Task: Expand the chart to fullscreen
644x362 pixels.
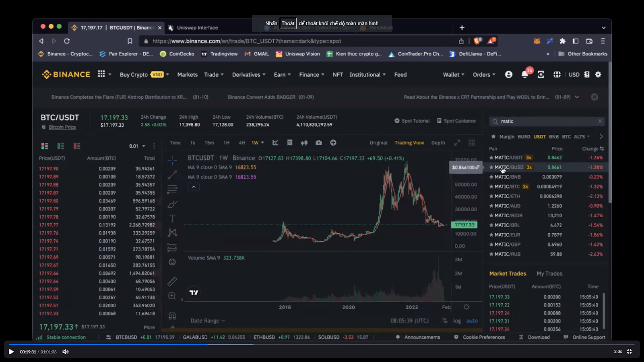Action: (457, 143)
